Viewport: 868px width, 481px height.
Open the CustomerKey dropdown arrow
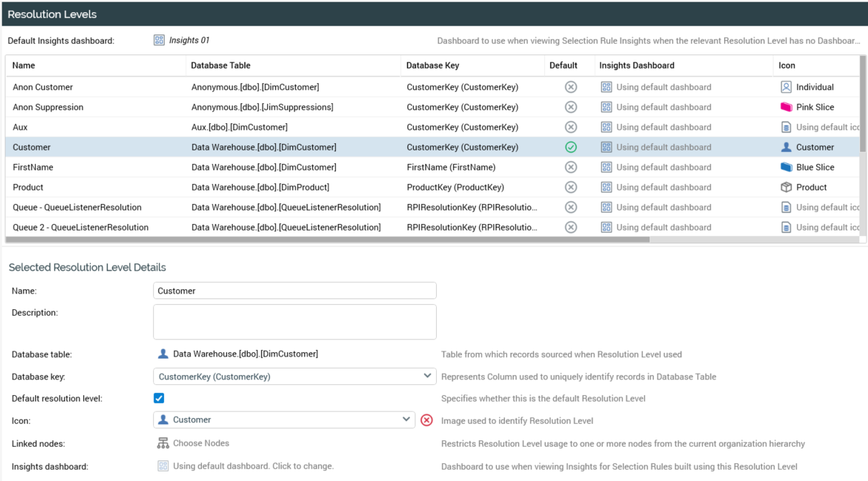428,376
